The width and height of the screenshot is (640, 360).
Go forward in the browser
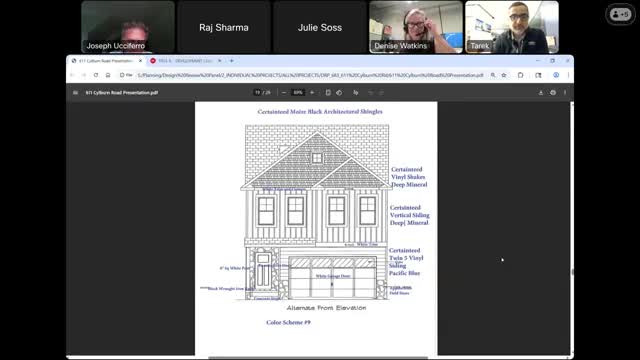point(84,75)
